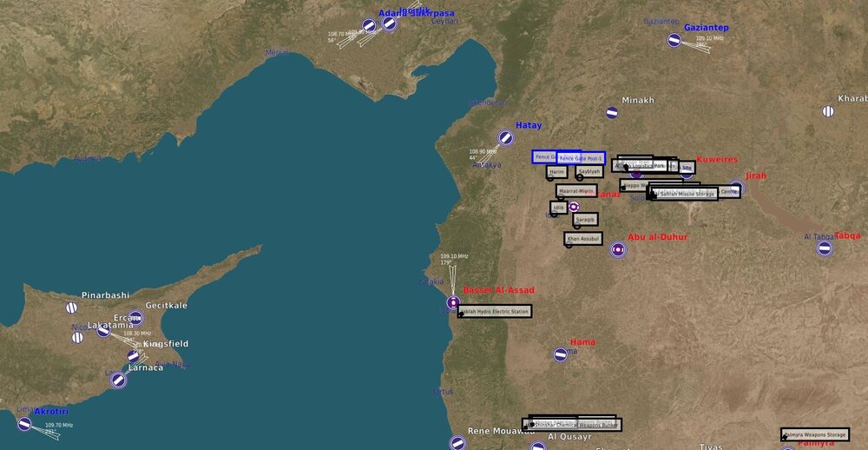Click the blue Akrotiri airbase name

[x=51, y=411]
